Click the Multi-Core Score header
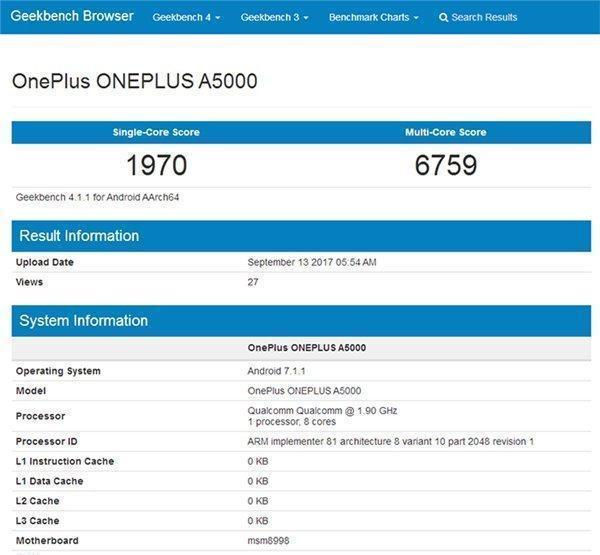The width and height of the screenshot is (600, 555). 446,132
